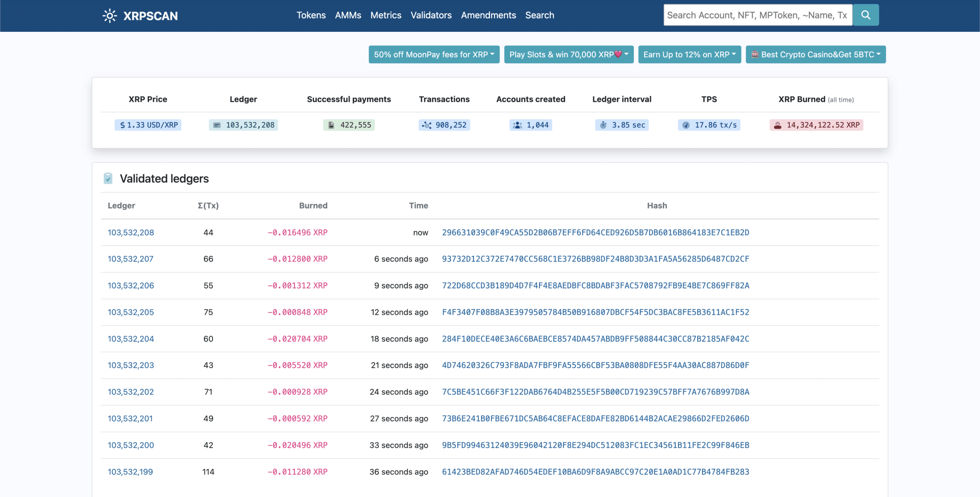Open ledger 103,532,208 details
The width and height of the screenshot is (980, 497).
131,232
